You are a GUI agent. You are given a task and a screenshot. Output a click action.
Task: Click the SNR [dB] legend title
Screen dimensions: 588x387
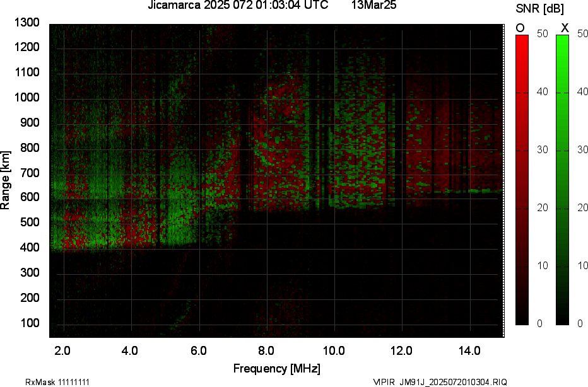(540, 9)
